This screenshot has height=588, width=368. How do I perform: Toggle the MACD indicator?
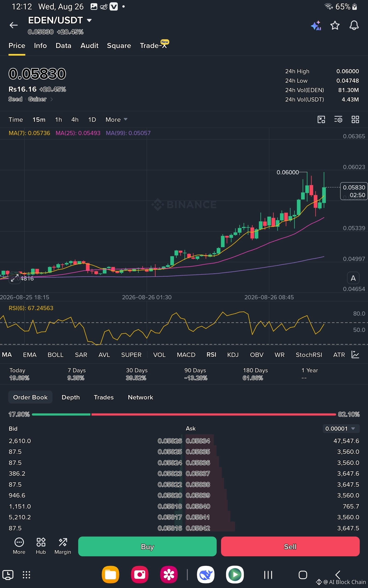click(186, 355)
